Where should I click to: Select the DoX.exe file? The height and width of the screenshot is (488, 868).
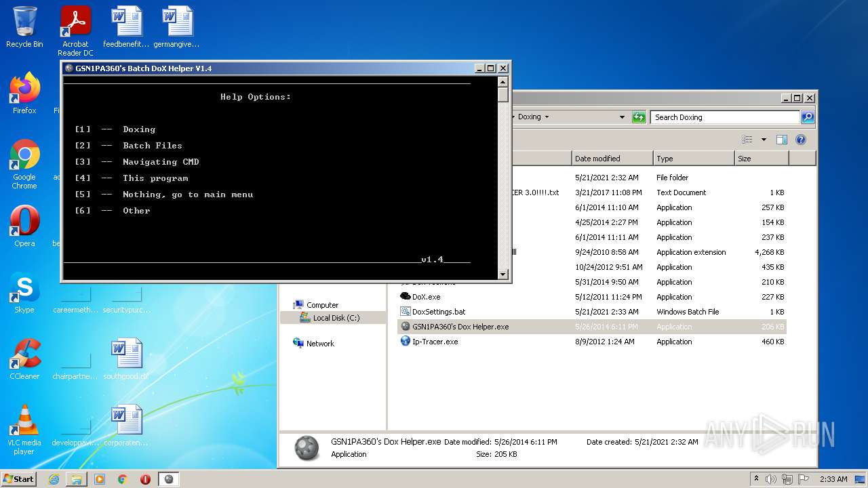pos(426,297)
